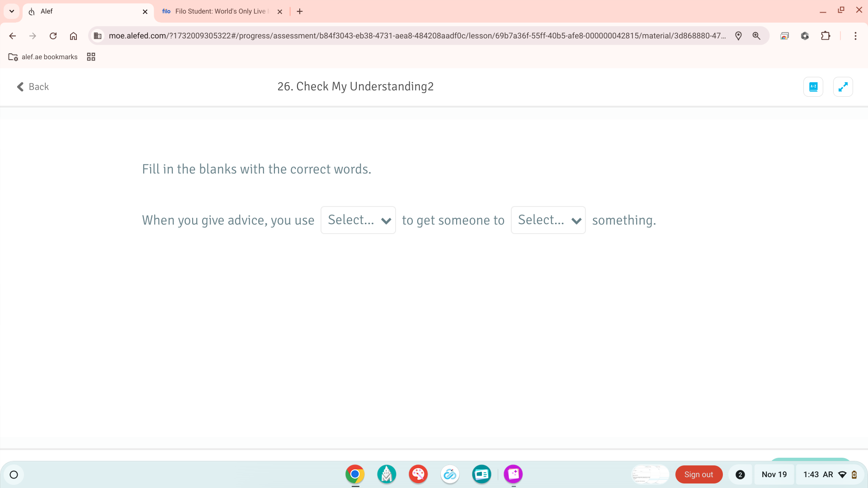
Task: Reload the current page
Action: point(53,36)
